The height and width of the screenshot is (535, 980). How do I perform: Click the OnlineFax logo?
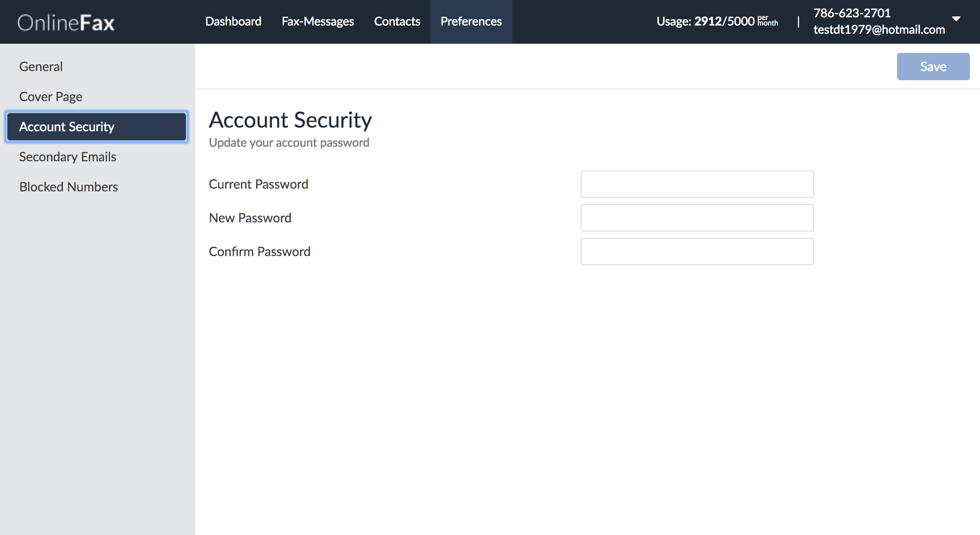[65, 22]
